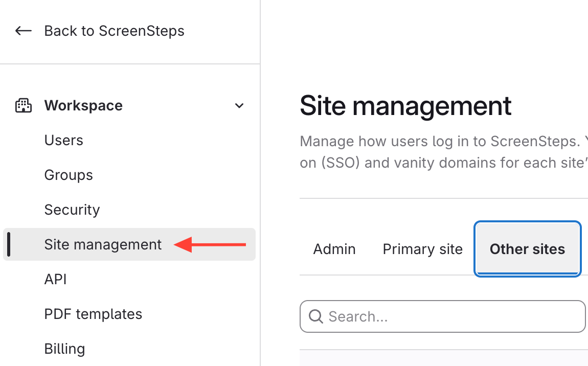
Task: Click the magnifying glass search icon
Action: pyautogui.click(x=316, y=317)
